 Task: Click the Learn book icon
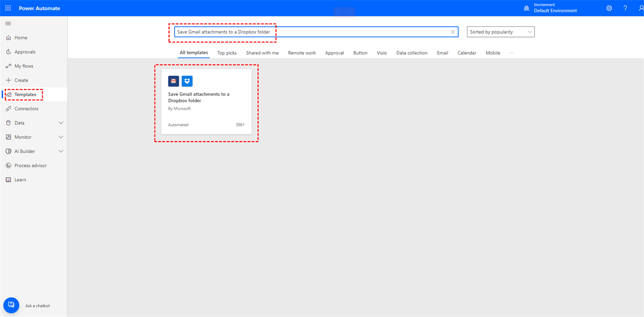[8, 180]
